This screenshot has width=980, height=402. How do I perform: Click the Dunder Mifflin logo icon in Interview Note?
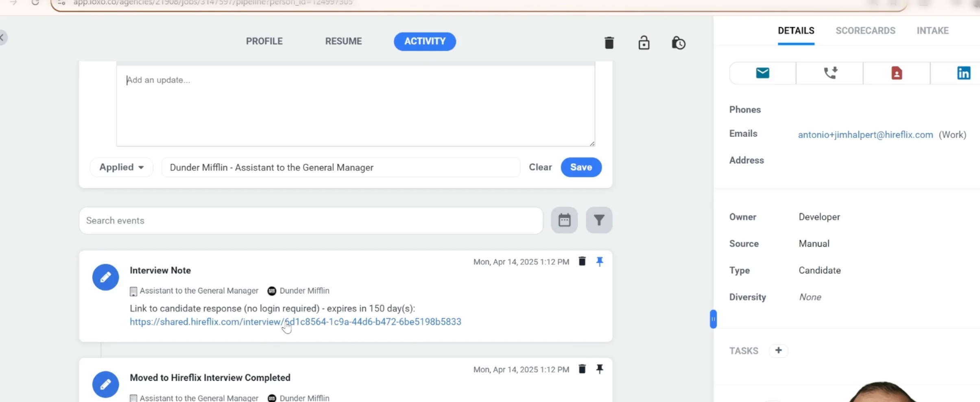pos(272,291)
